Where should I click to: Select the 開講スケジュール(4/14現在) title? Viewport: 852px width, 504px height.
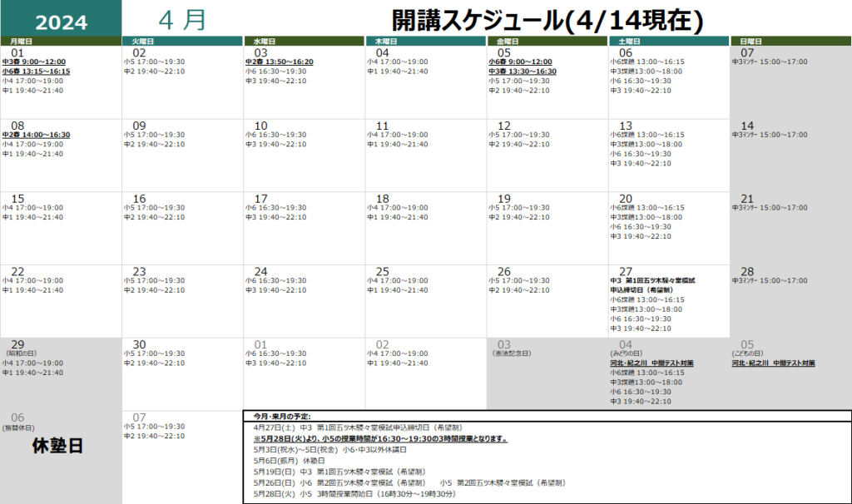click(x=548, y=20)
